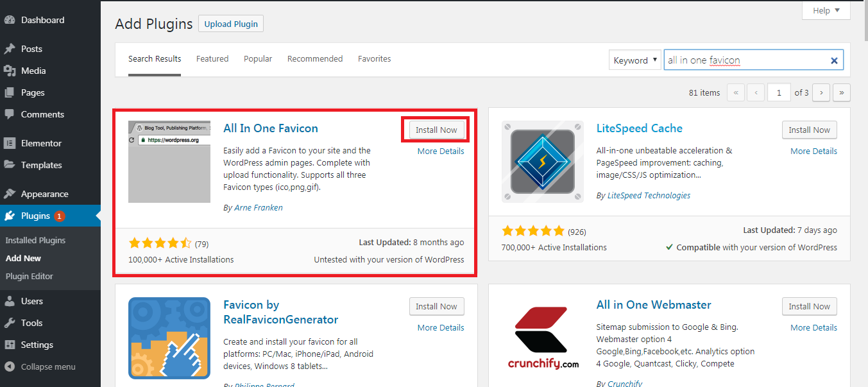The image size is (868, 387).
Task: Switch to Search Results tab
Action: coord(155,58)
